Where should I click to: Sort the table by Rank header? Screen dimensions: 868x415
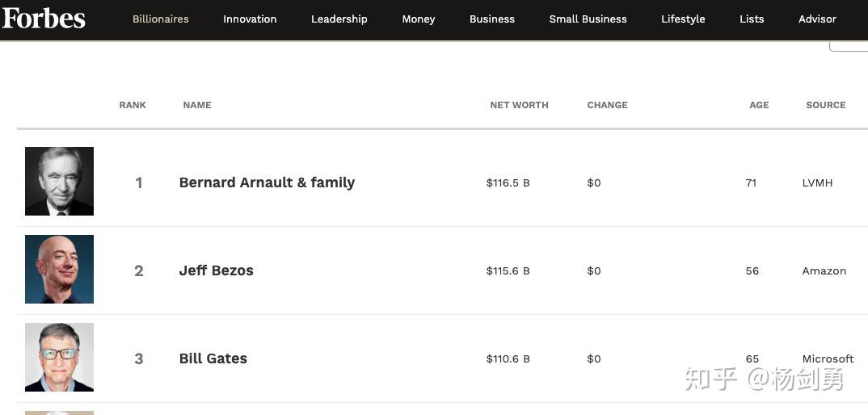(133, 105)
